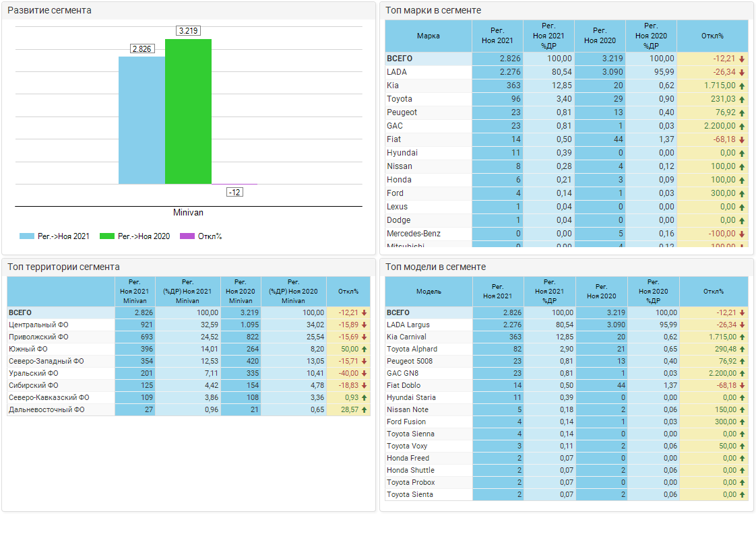Sort brands table by Марка column header

point(429,36)
